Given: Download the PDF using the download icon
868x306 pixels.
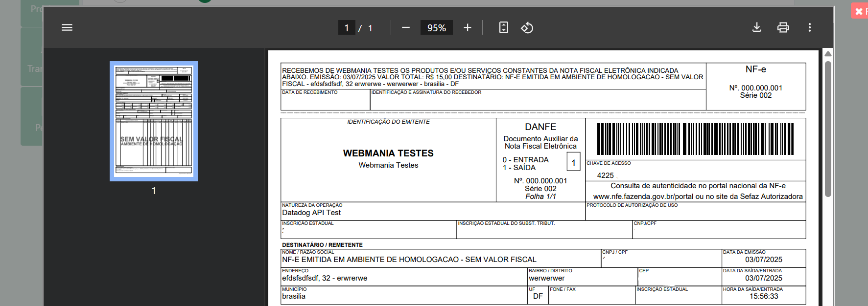Looking at the screenshot, I should [x=757, y=27].
